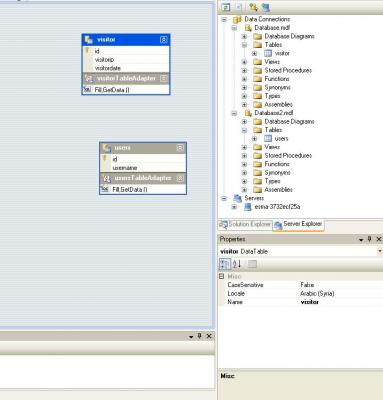
Task: Collapse the Database2.mdf node
Action: (234, 113)
